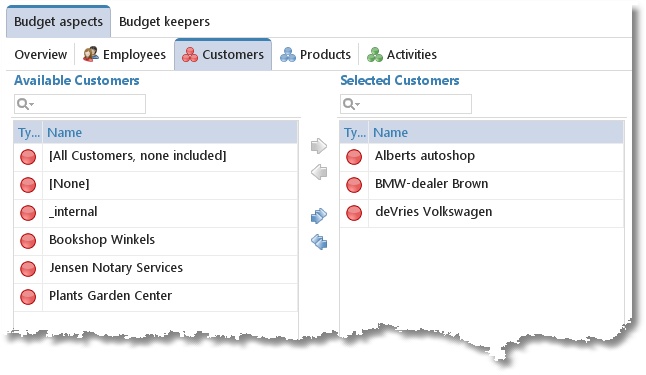Click the move-left single arrow icon
Screen dimensions: 646x375
tap(319, 172)
